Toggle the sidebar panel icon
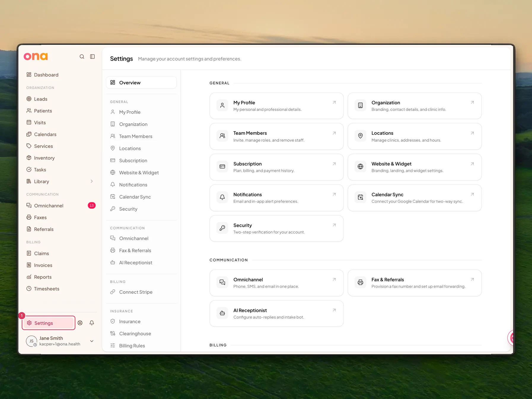 (93, 57)
